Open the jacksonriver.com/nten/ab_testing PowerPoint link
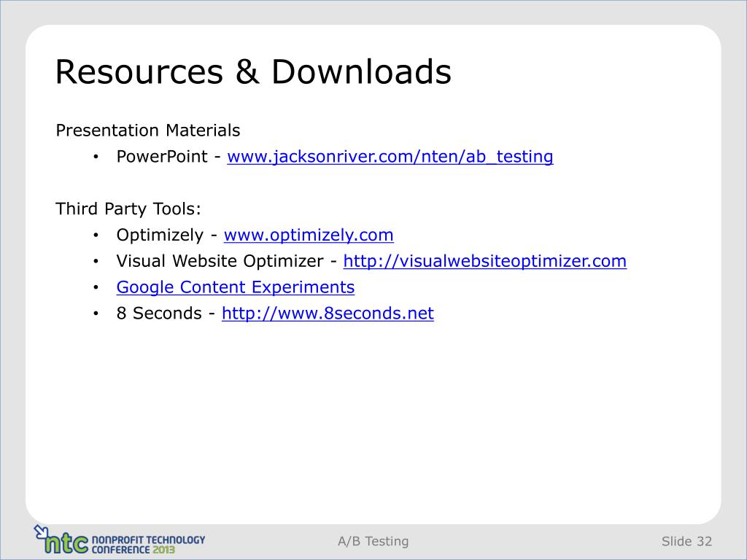The height and width of the screenshot is (560, 747). (390, 157)
